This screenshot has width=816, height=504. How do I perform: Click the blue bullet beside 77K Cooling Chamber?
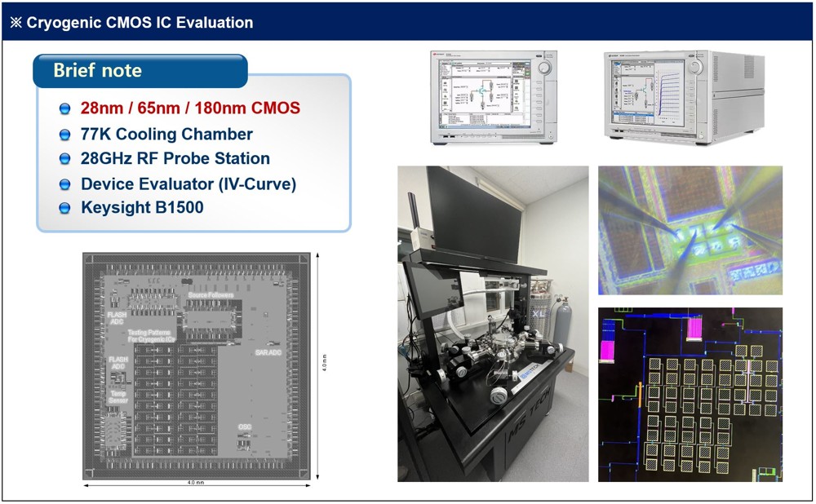click(x=64, y=135)
